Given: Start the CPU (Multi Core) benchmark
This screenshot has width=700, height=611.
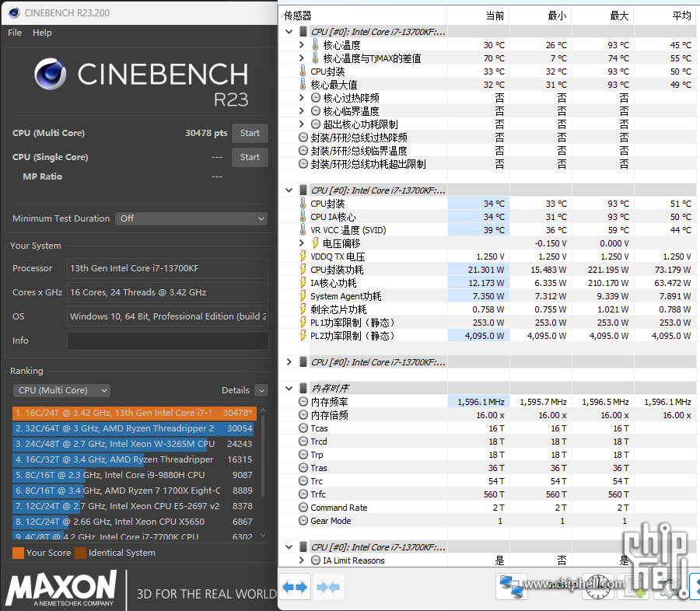Looking at the screenshot, I should click(250, 133).
